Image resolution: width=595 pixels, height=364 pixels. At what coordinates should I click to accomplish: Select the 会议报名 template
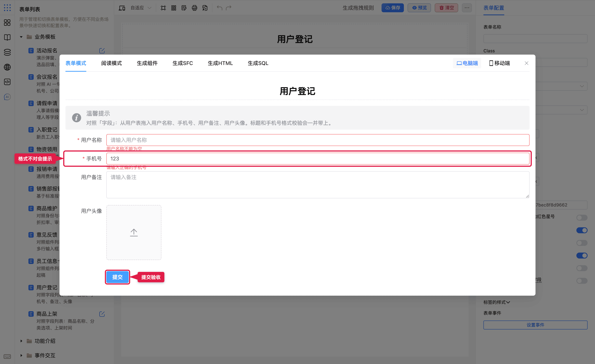[47, 77]
